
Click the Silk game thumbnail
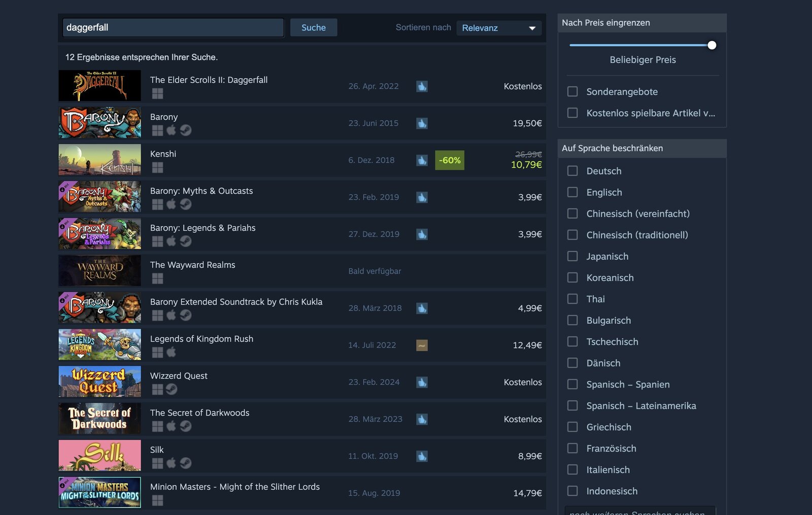coord(99,456)
